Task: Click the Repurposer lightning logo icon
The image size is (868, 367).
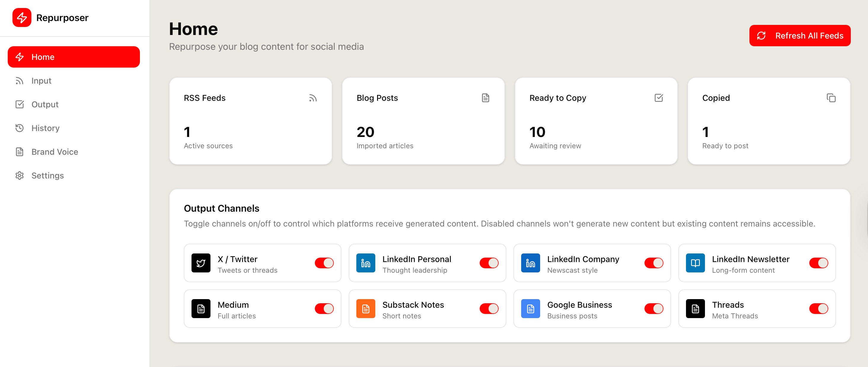Action: point(22,17)
